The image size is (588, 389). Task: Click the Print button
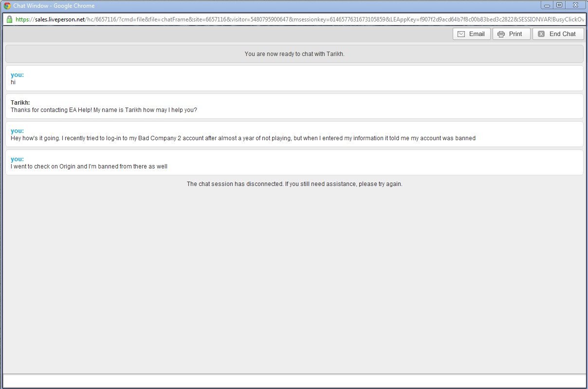512,34
